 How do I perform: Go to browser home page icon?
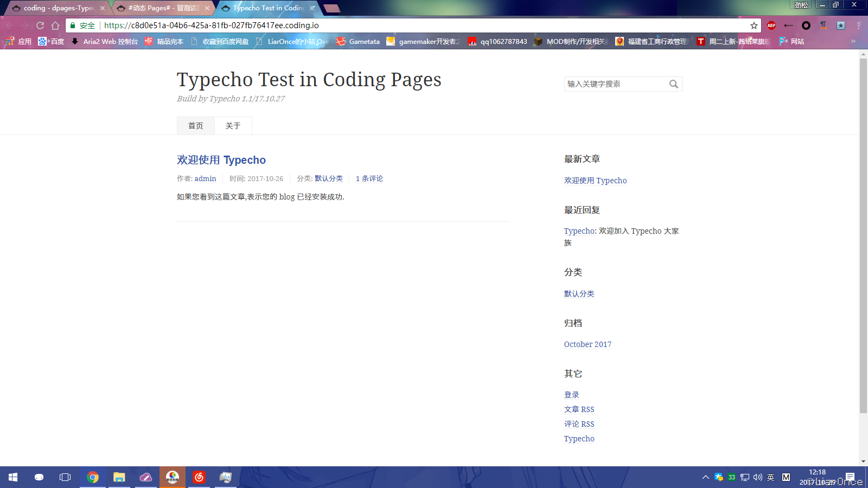click(55, 25)
